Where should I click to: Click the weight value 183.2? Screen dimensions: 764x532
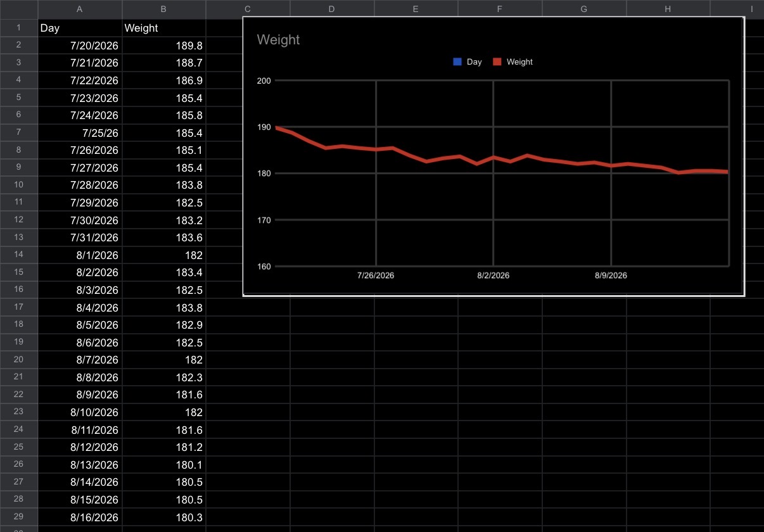(x=164, y=220)
